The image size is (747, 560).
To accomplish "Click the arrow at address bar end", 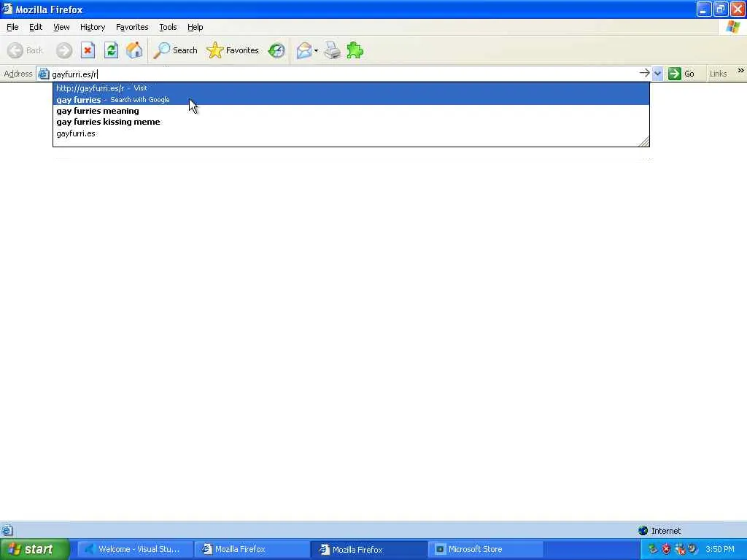I will click(x=644, y=73).
